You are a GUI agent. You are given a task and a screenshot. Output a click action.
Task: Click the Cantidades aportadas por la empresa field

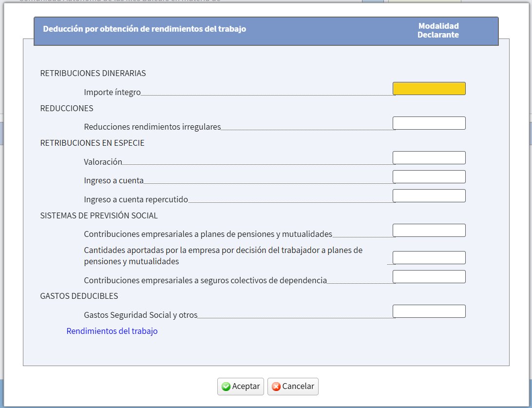[x=429, y=257]
